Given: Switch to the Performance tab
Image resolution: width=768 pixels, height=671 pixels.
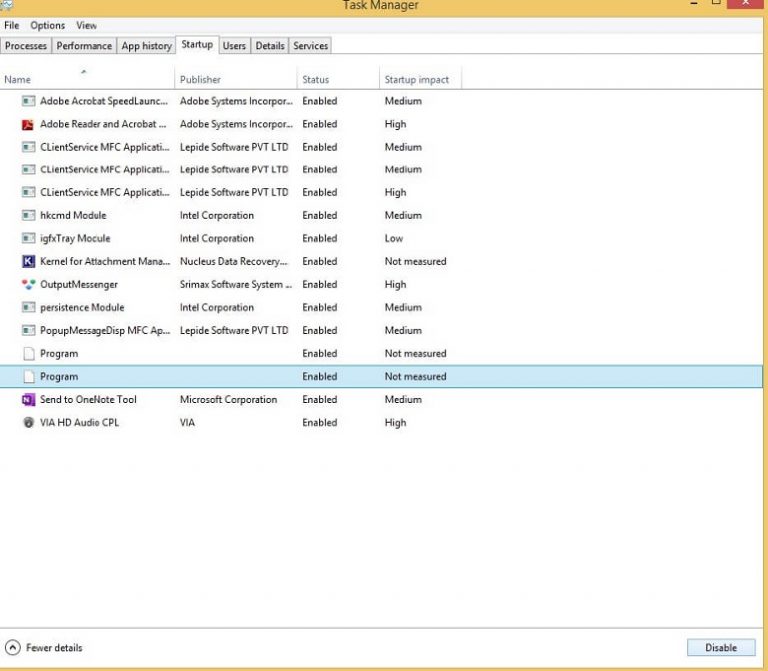Looking at the screenshot, I should click(84, 46).
